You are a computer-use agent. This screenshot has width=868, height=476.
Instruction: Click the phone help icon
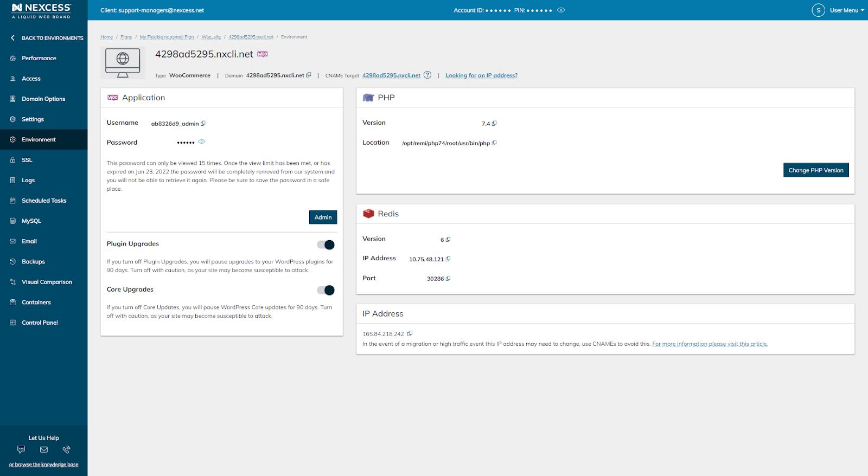[x=66, y=449]
